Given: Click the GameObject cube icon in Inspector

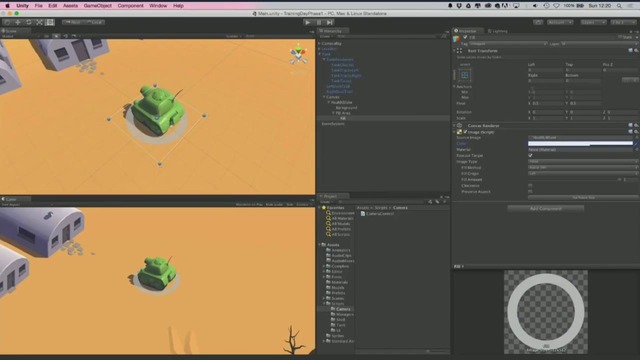Looking at the screenshot, I should [x=457, y=38].
